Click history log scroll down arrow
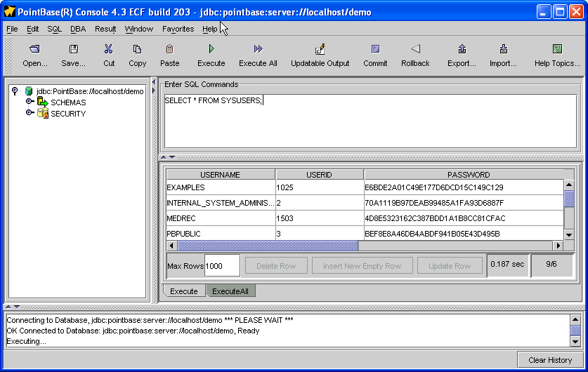The width and height of the screenshot is (588, 372). coord(575,341)
